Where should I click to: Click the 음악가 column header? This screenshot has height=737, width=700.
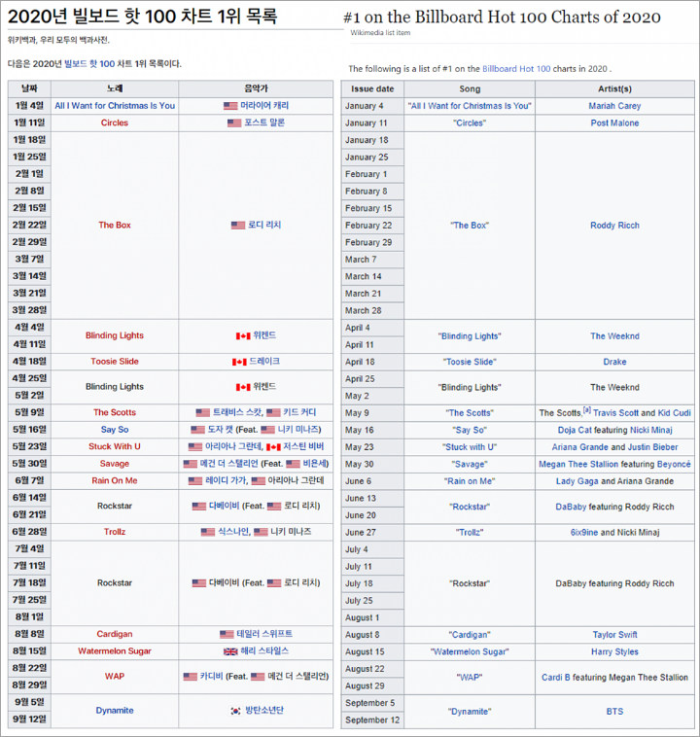(256, 88)
